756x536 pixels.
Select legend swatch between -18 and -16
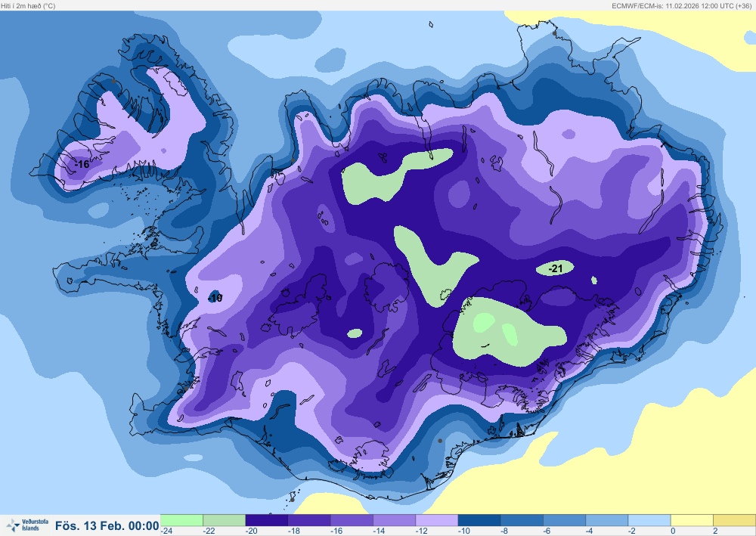[x=309, y=520]
